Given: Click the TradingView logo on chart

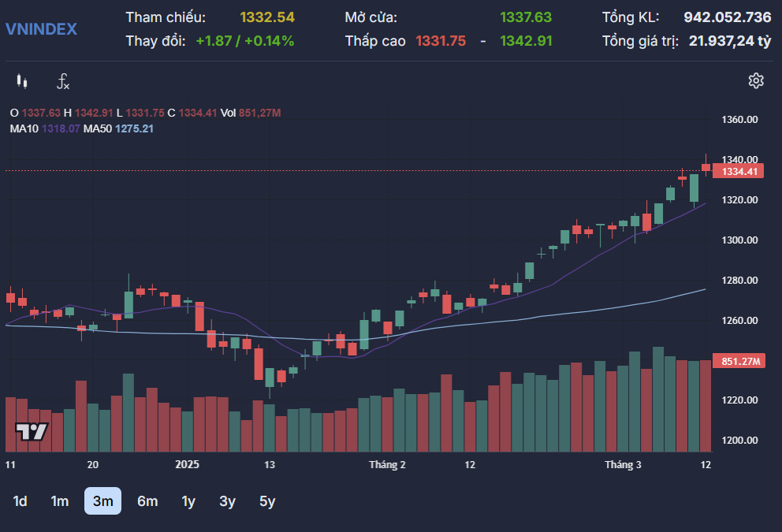Looking at the screenshot, I should tap(32, 431).
